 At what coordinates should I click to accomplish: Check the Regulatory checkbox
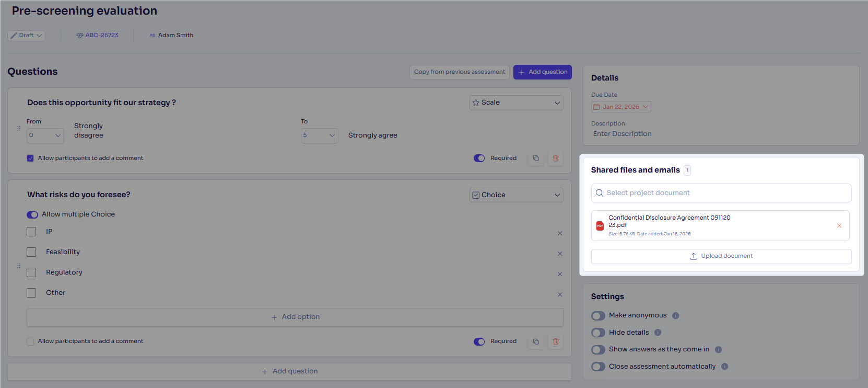(x=31, y=272)
